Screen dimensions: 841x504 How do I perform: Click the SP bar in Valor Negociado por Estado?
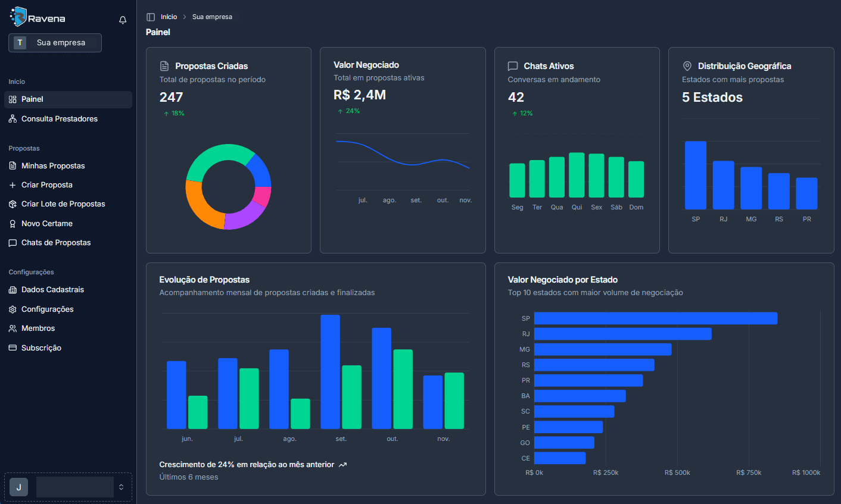tap(655, 318)
